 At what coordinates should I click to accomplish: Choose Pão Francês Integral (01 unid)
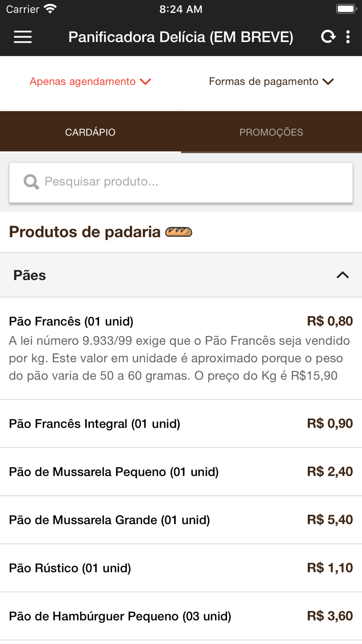coord(181,424)
